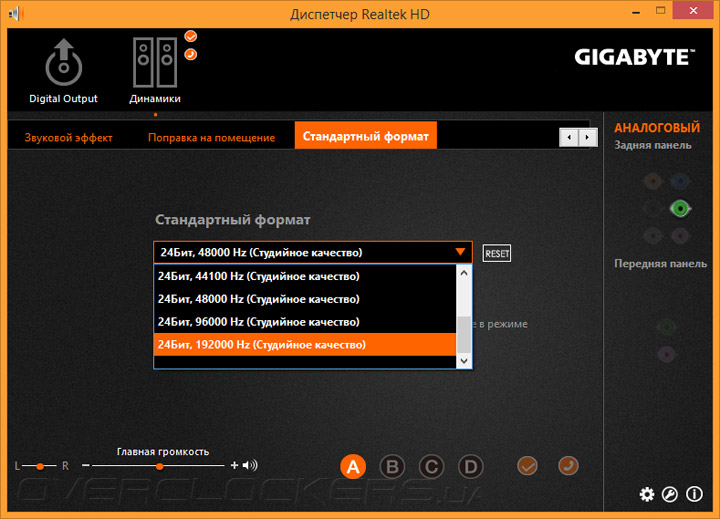Click the Главная громкость volume slider knob
Screen dimensions: 720x519
coord(159,466)
